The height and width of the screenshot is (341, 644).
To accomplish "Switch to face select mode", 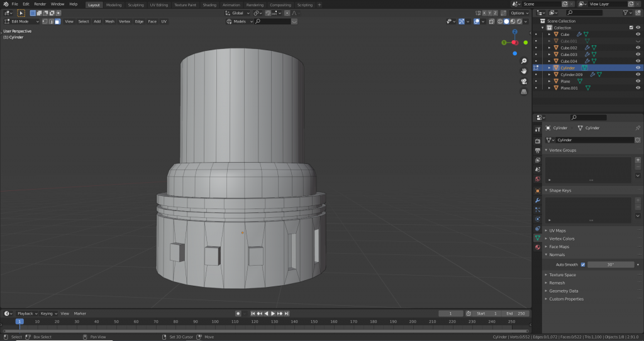I will pos(57,21).
